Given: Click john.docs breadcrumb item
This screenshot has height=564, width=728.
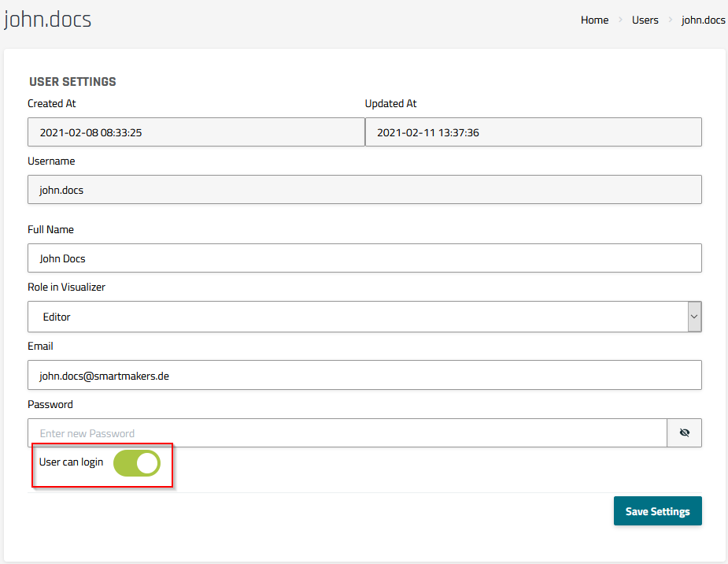Looking at the screenshot, I should pyautogui.click(x=703, y=20).
